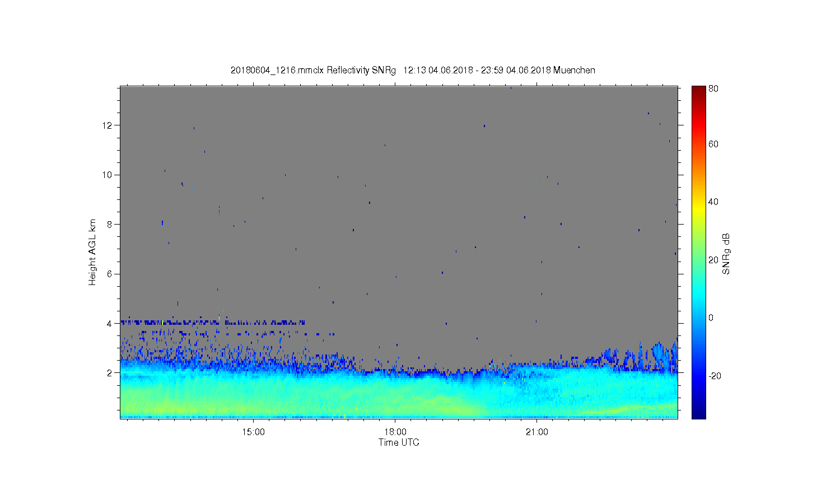Click the height tick label 8
Screen dimensions: 840x504
(x=110, y=225)
